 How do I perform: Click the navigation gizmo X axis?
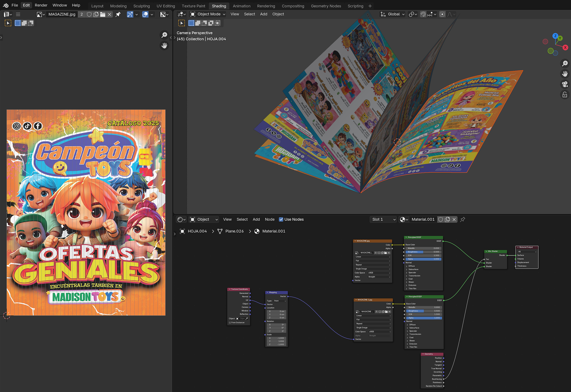click(565, 48)
